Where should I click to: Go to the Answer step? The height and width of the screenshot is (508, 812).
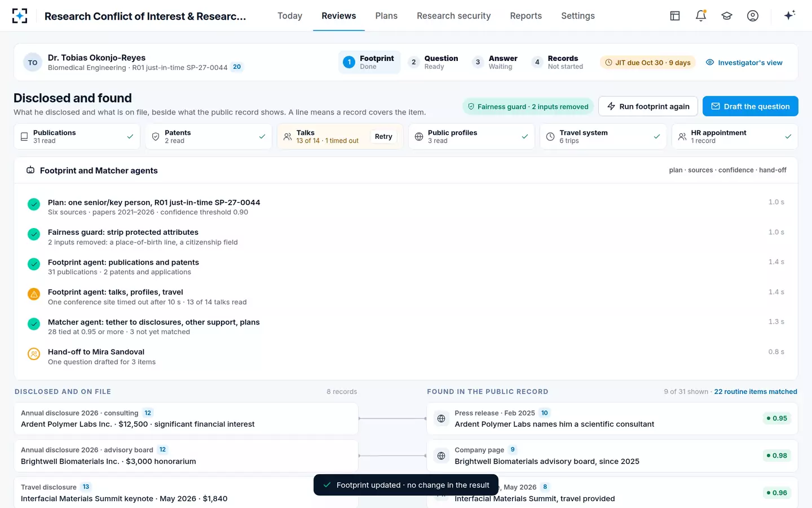pos(496,63)
